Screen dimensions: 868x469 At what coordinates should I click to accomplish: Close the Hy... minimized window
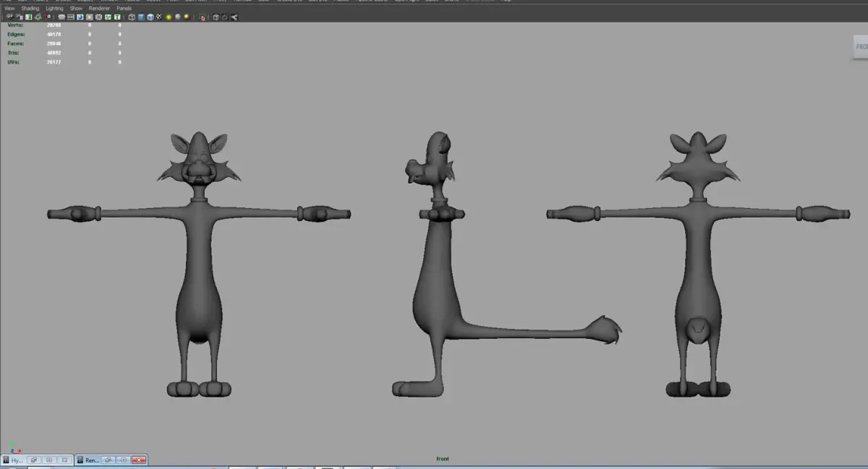pos(64,460)
